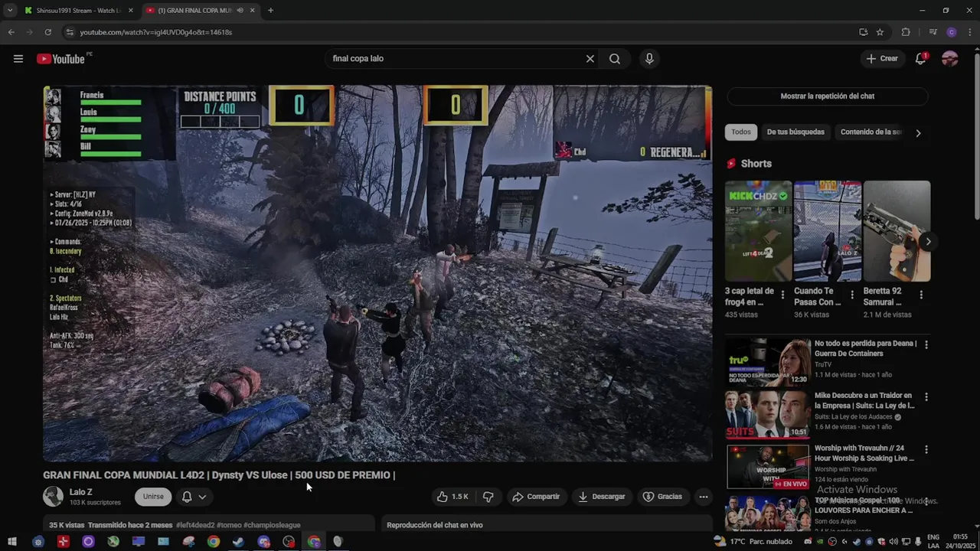Open the weather widget showing 17°C

coord(753,542)
